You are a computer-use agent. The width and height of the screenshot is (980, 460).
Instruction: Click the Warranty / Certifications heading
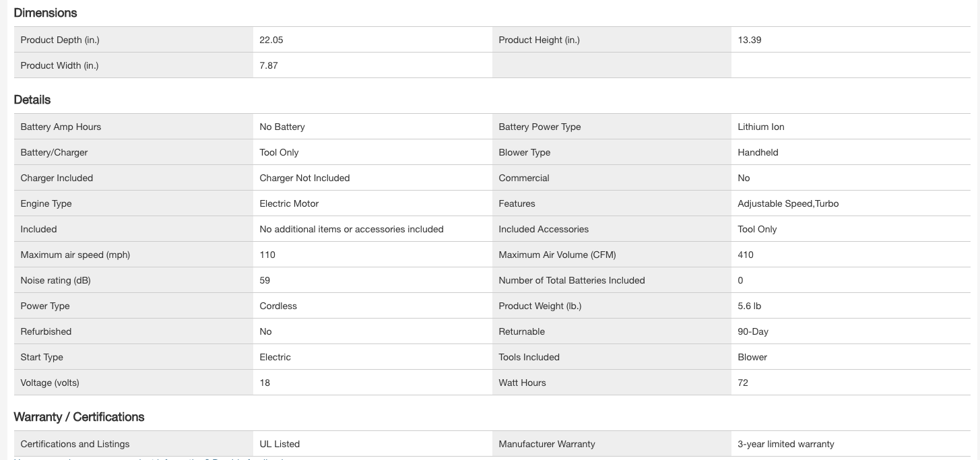(79, 417)
